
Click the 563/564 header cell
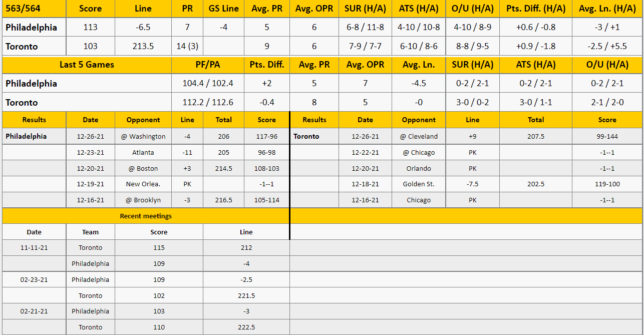(34, 9)
